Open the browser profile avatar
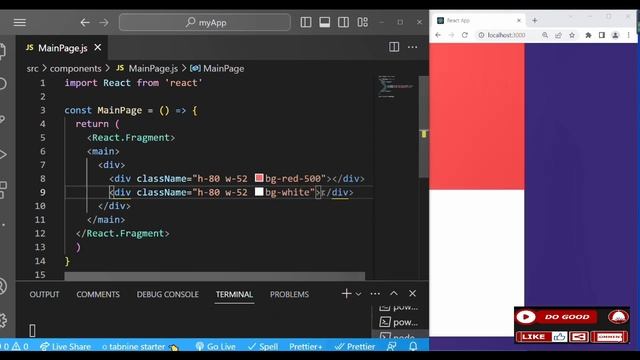 [615, 35]
